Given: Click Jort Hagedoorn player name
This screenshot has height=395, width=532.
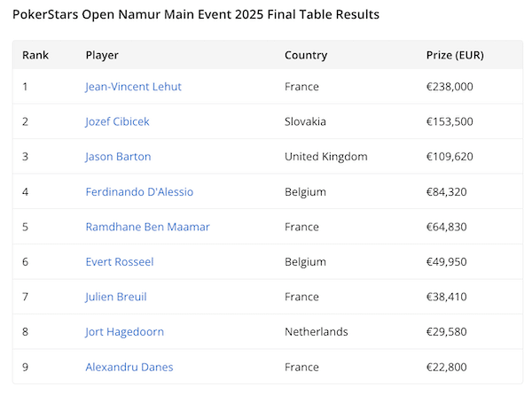Looking at the screenshot, I should pos(124,332).
